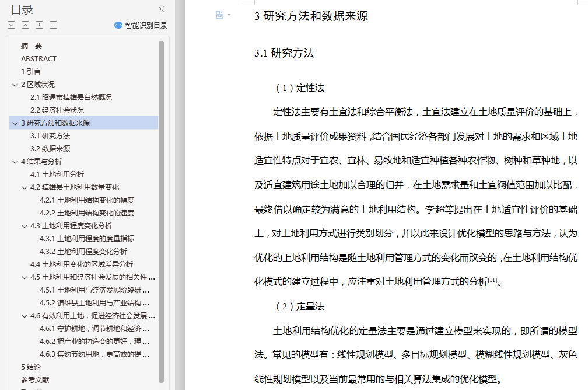Go to 4.4 土地利用变化的区域差异分析
Image resolution: width=588 pixels, height=390 pixels.
(x=82, y=264)
